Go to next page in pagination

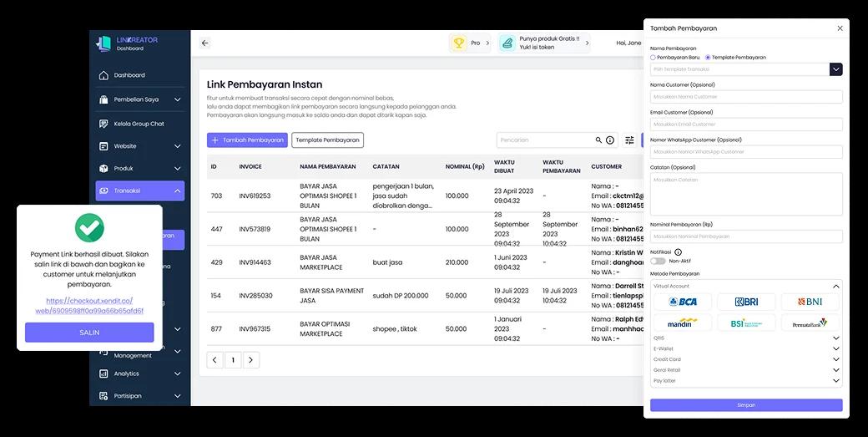click(250, 360)
